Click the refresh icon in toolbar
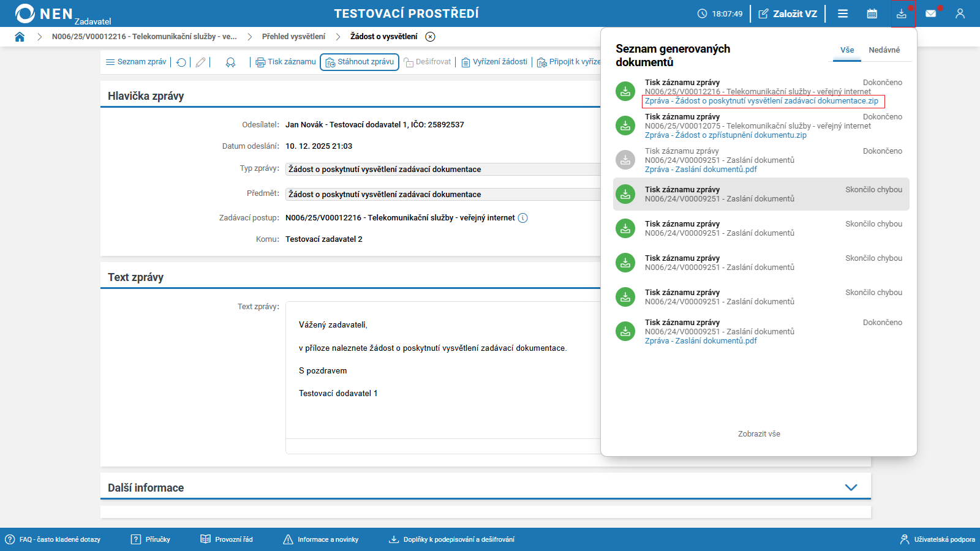The image size is (980, 551). click(x=181, y=62)
